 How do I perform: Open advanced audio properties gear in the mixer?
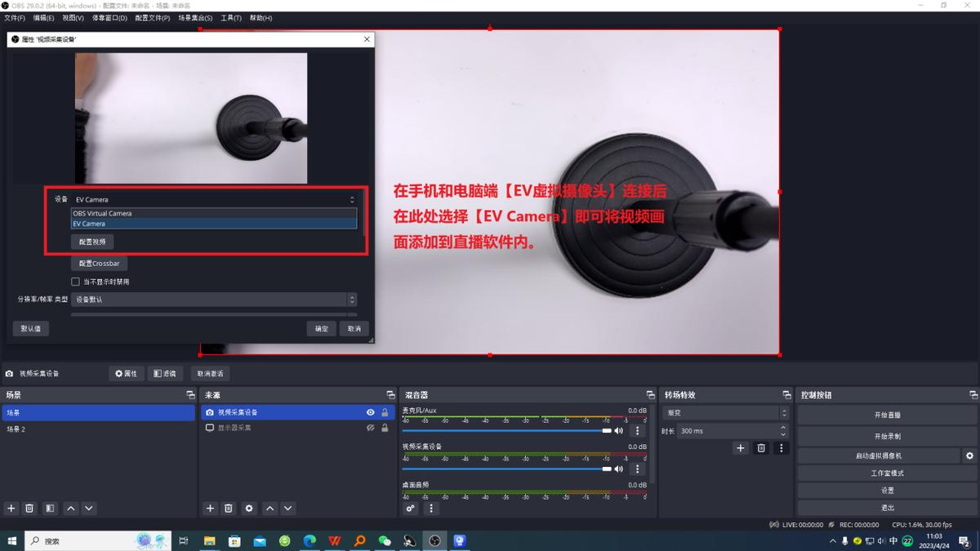[410, 508]
